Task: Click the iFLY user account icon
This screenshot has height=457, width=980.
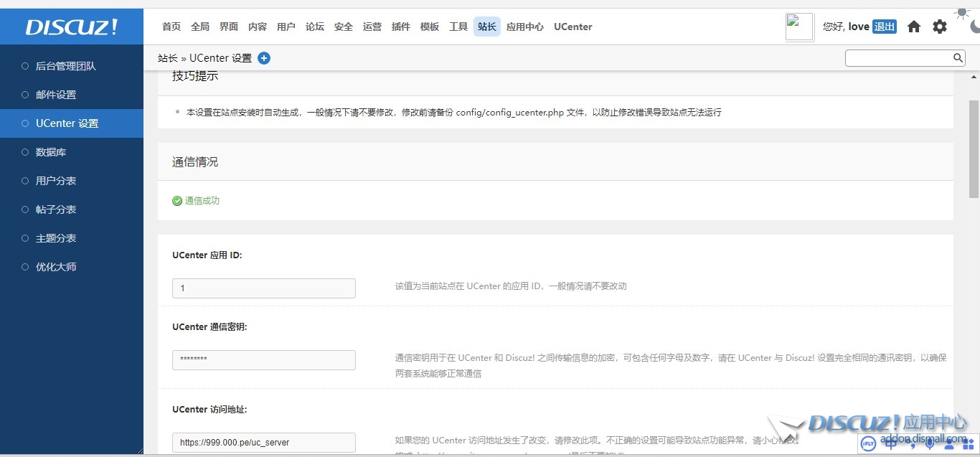Action: (x=949, y=444)
